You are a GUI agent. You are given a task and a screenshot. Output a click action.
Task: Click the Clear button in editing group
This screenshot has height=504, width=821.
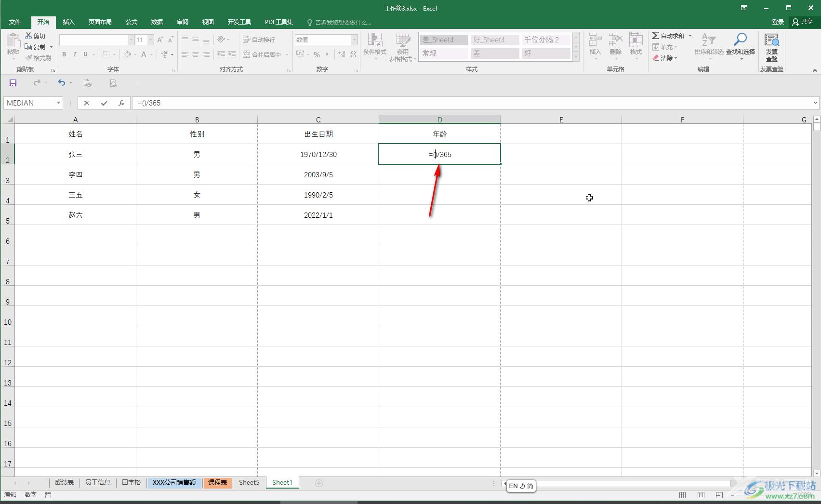[x=665, y=58]
